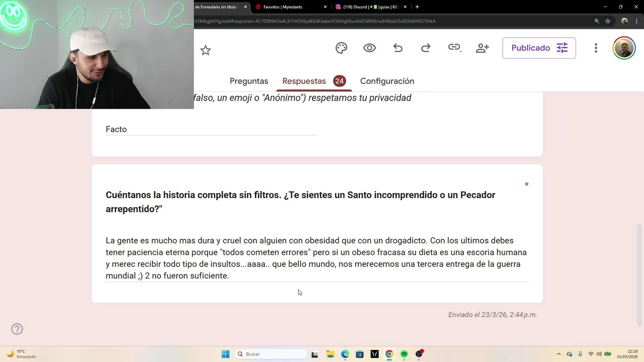The height and width of the screenshot is (362, 644).
Task: Redo the last change
Action: pyautogui.click(x=426, y=48)
